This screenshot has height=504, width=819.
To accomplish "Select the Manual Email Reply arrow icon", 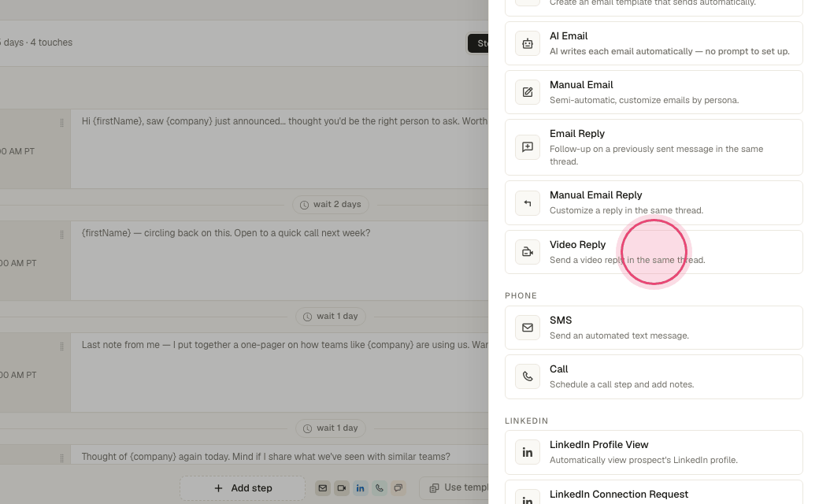I will [x=528, y=202].
